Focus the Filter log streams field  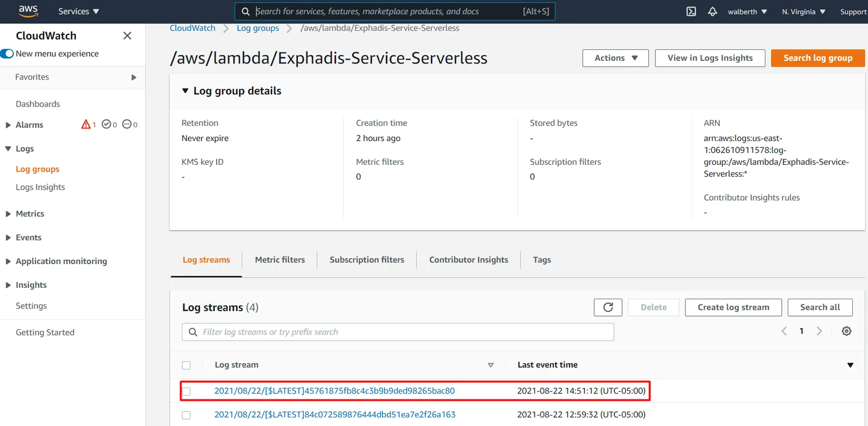[398, 332]
